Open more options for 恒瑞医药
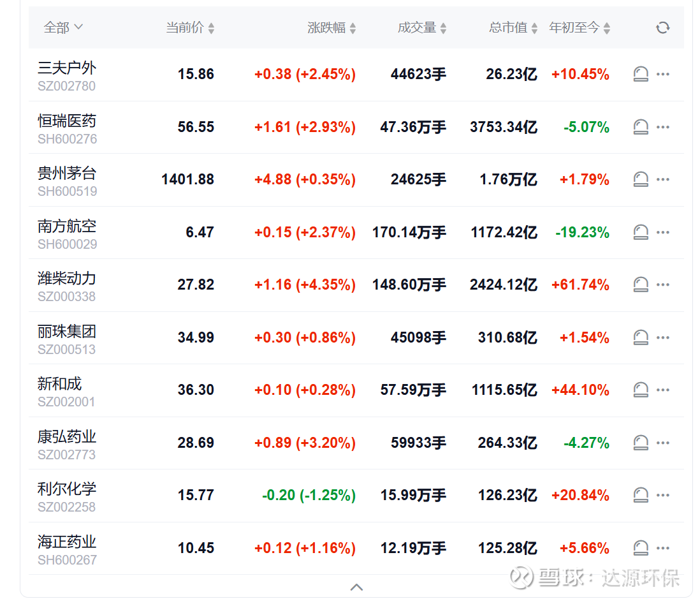Image resolution: width=700 pixels, height=599 pixels. coord(663,127)
